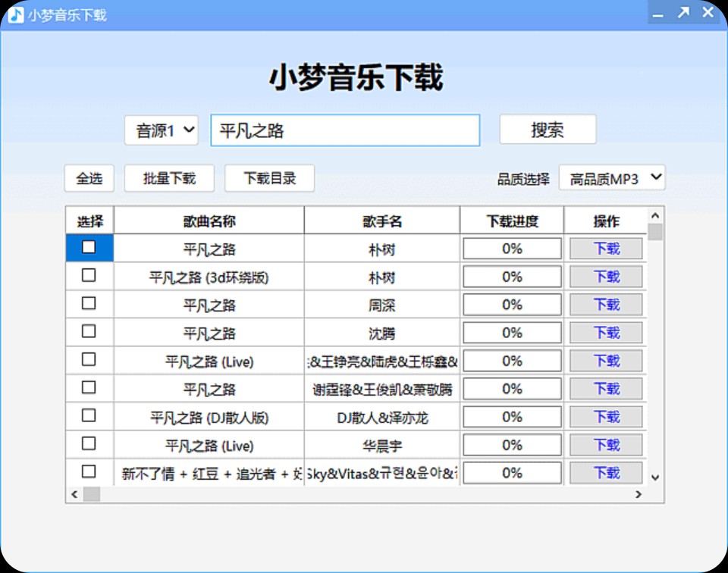Click the horizontal scrollbar thumb

(92, 495)
